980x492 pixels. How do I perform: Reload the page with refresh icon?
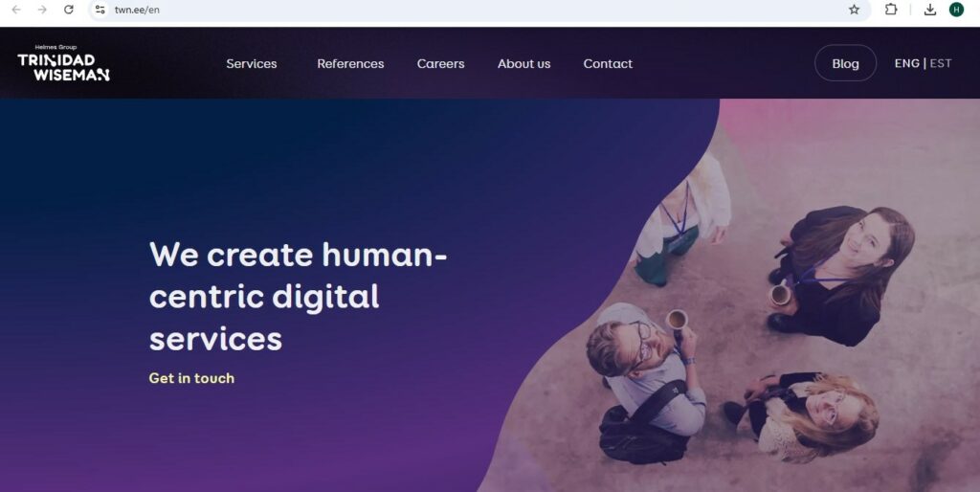pos(69,10)
